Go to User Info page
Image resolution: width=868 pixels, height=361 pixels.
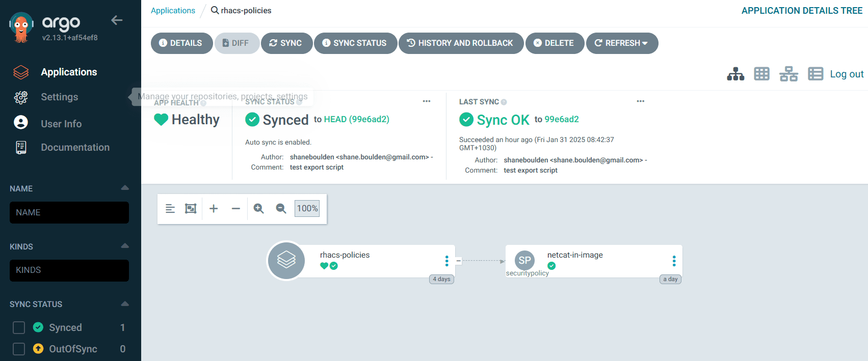[x=61, y=124]
